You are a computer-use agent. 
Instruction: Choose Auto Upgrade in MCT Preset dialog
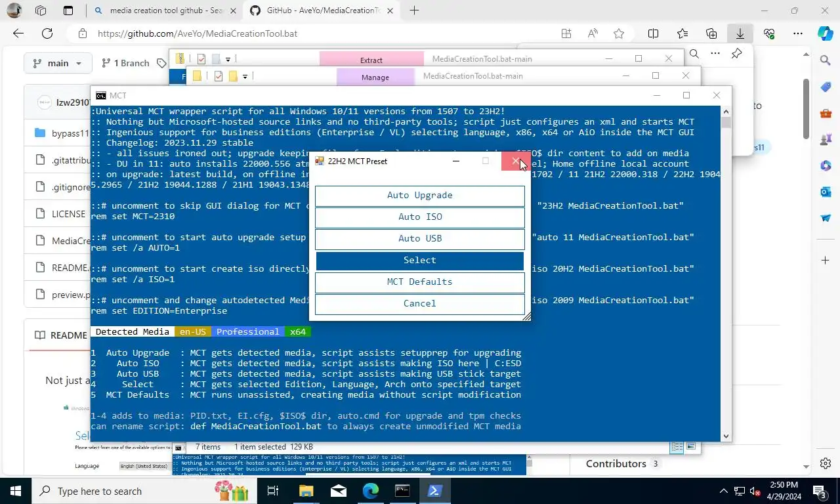click(x=420, y=196)
